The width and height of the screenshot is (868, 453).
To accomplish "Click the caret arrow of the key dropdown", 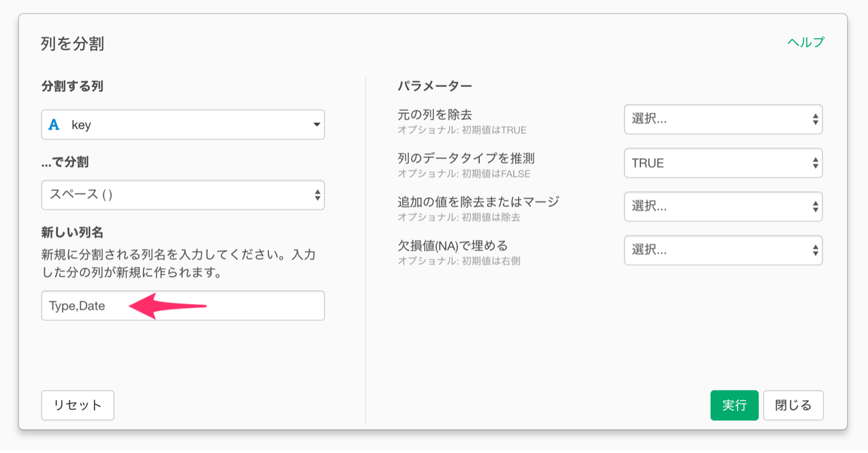I will coord(317,125).
